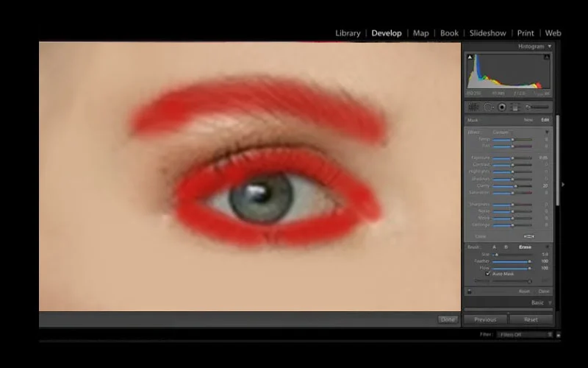Open the Map module
This screenshot has height=368, width=588.
[420, 33]
